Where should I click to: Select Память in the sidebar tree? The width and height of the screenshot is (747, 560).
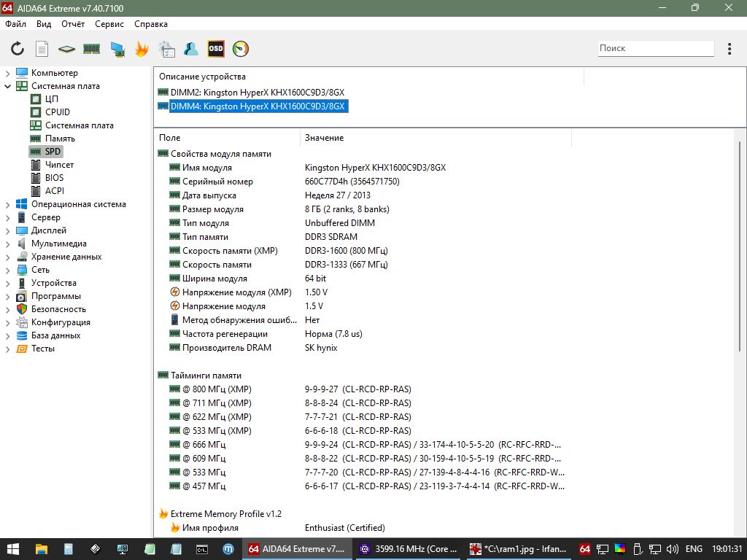pos(60,139)
